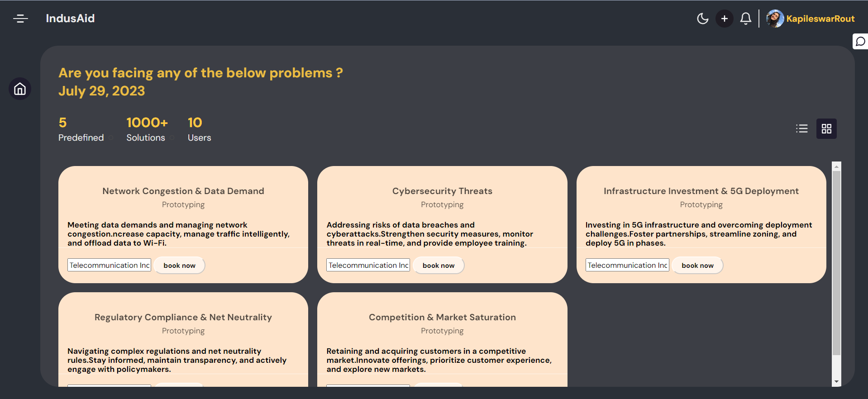
Task: Go to Home in sidebar
Action: click(20, 89)
